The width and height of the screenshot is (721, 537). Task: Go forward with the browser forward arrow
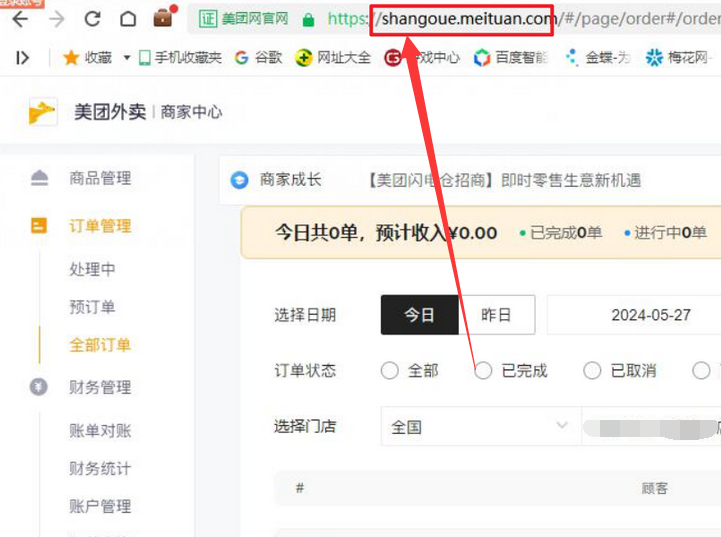pos(57,19)
